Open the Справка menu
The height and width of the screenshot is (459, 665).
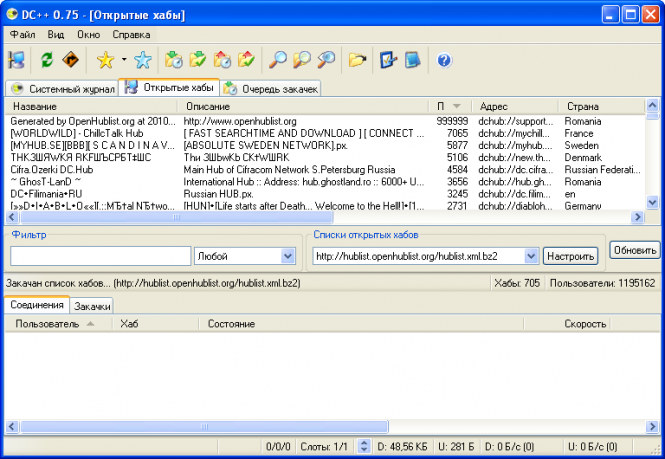point(131,34)
